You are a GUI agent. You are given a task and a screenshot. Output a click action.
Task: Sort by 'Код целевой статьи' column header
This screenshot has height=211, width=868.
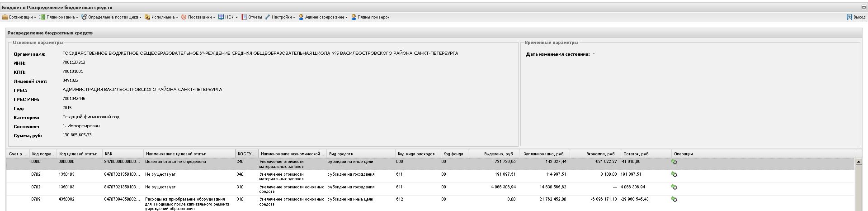tap(80, 154)
